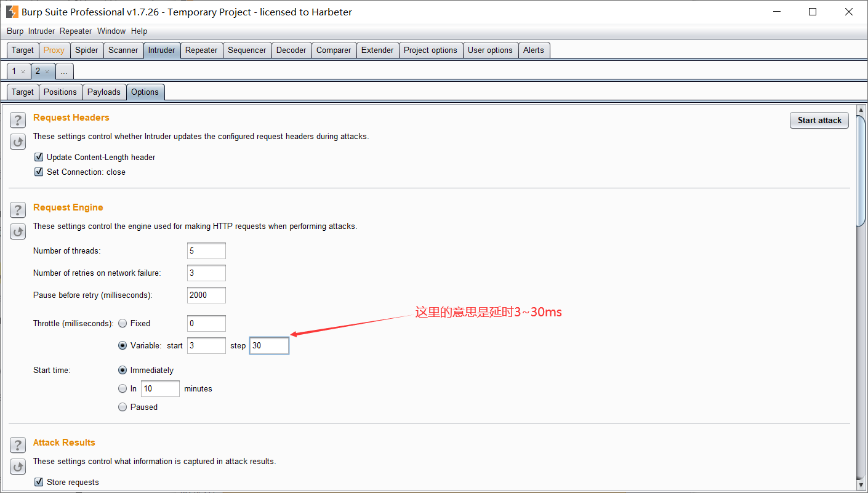This screenshot has height=493, width=868.
Task: Open the Intruder Target sub-tab
Action: click(23, 92)
